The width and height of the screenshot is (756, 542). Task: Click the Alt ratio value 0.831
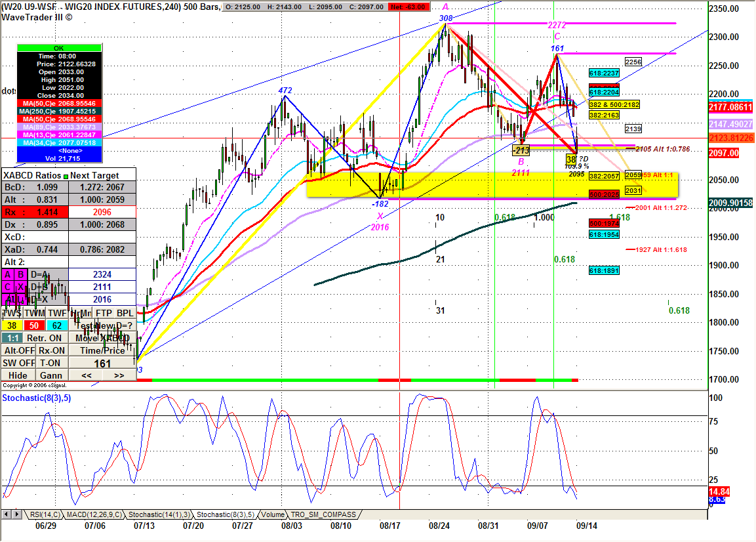pos(47,200)
